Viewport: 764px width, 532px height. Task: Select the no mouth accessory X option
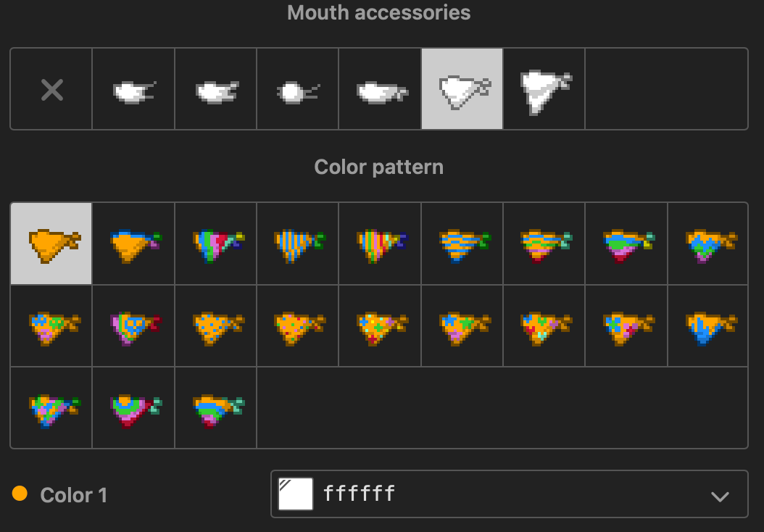pyautogui.click(x=51, y=89)
